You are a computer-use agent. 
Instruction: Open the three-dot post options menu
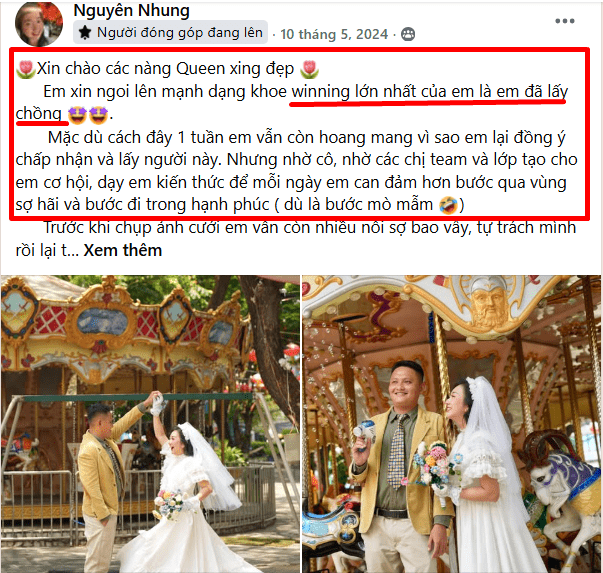pos(565,21)
